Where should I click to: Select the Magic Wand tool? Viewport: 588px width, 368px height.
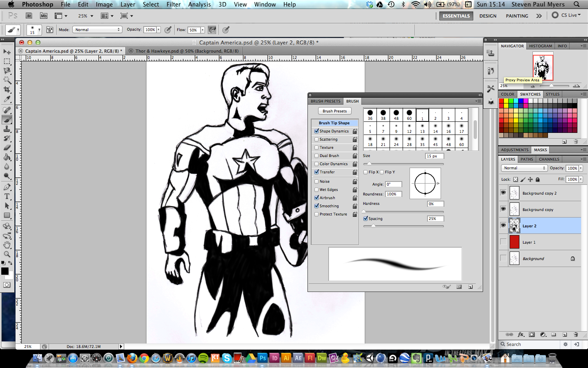tap(7, 80)
